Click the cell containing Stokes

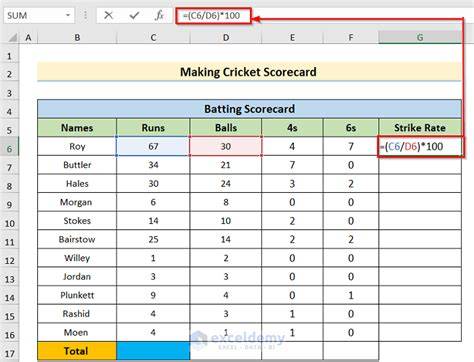pos(77,221)
